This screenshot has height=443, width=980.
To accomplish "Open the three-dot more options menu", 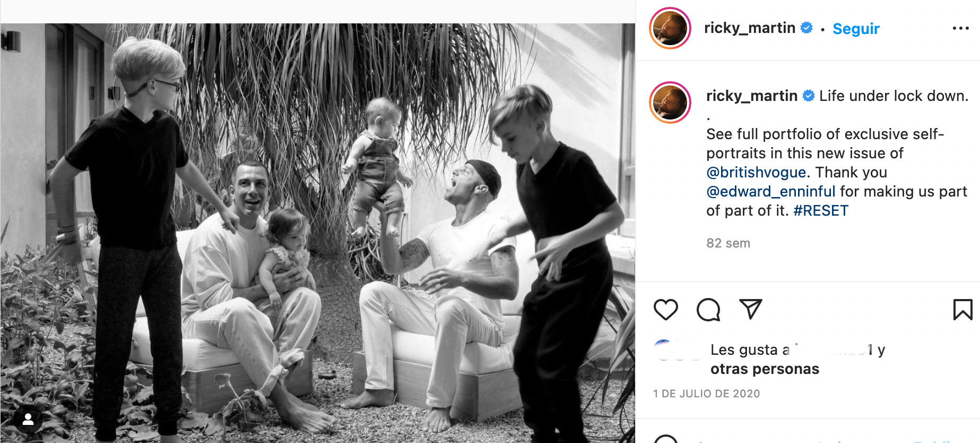I will [960, 28].
